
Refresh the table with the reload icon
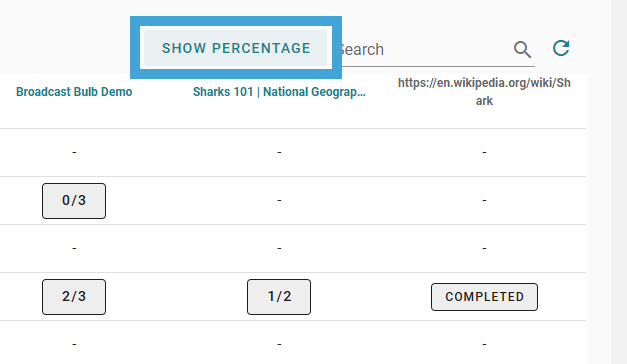561,48
